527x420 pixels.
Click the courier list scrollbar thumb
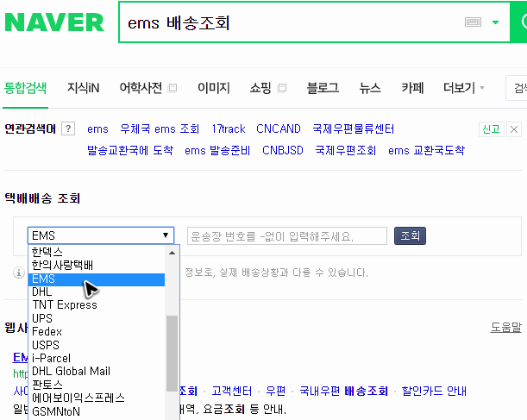173,354
